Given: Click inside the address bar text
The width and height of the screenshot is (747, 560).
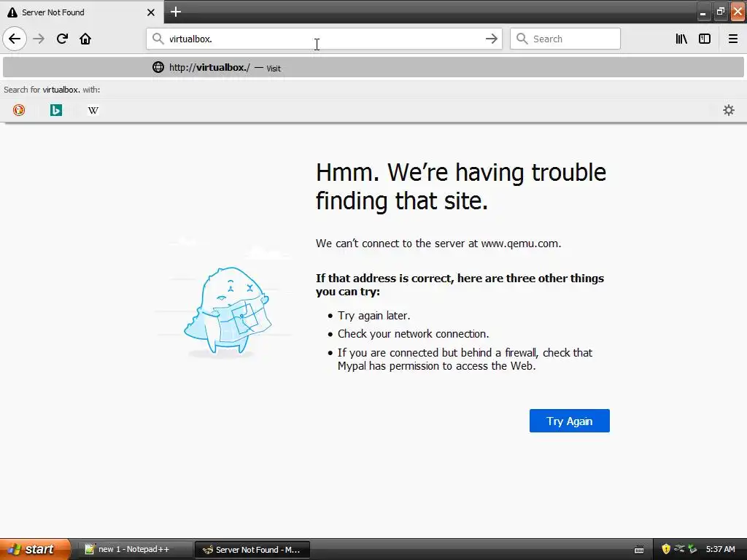Looking at the screenshot, I should (324, 39).
